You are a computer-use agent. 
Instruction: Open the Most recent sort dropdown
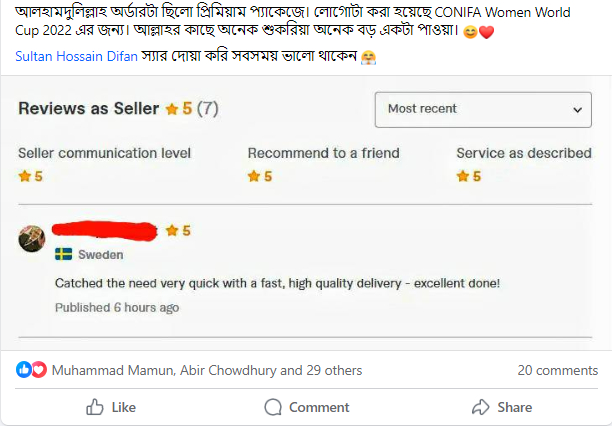(483, 110)
